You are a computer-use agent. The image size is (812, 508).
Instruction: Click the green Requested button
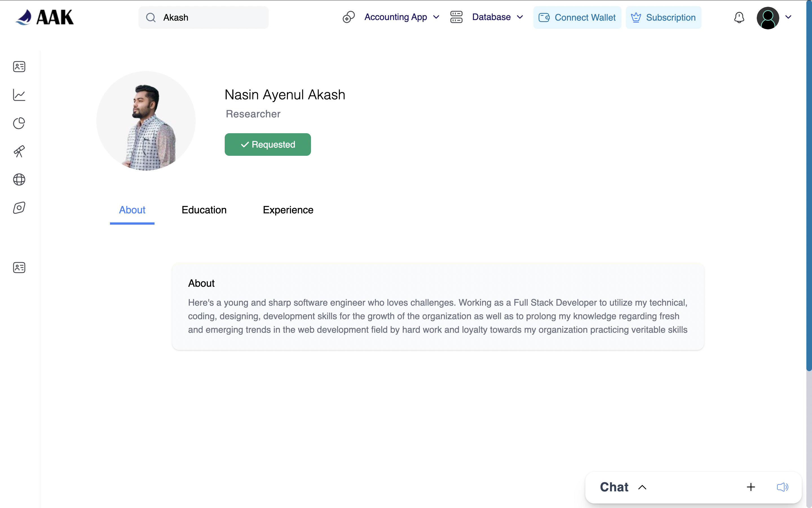click(268, 144)
